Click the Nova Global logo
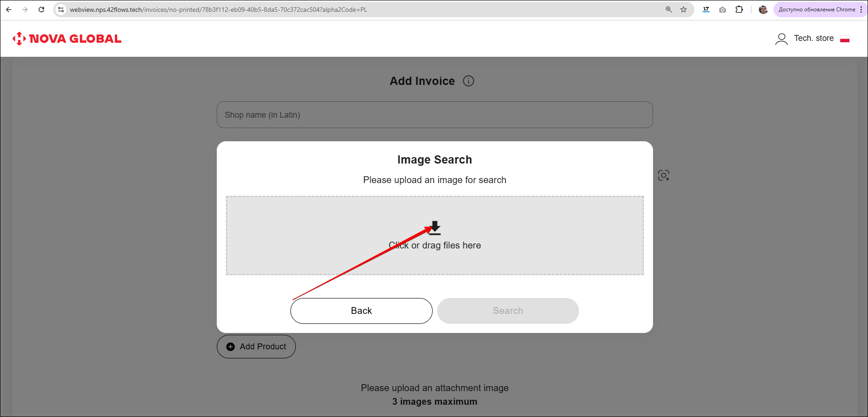Screen dimensions: 868x417 click(67, 39)
